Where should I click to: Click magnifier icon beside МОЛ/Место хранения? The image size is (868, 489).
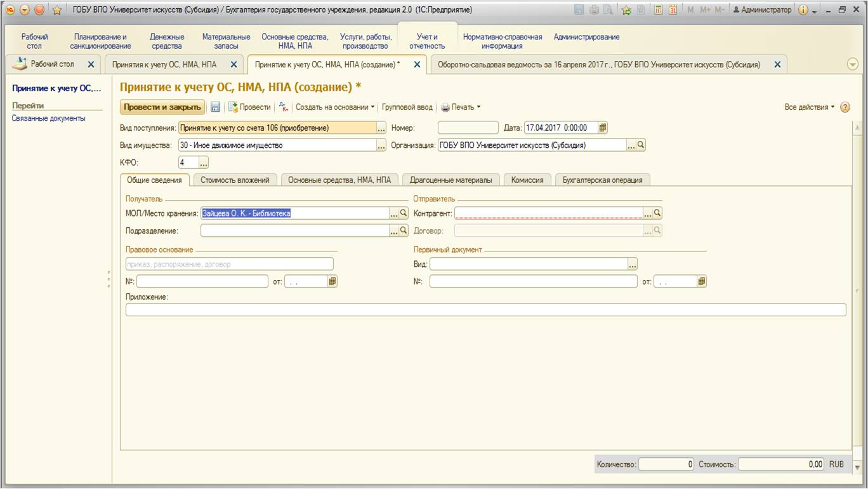[x=404, y=213]
